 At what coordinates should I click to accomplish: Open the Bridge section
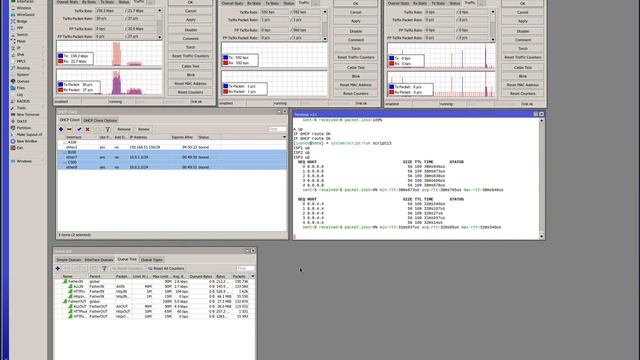[22, 21]
